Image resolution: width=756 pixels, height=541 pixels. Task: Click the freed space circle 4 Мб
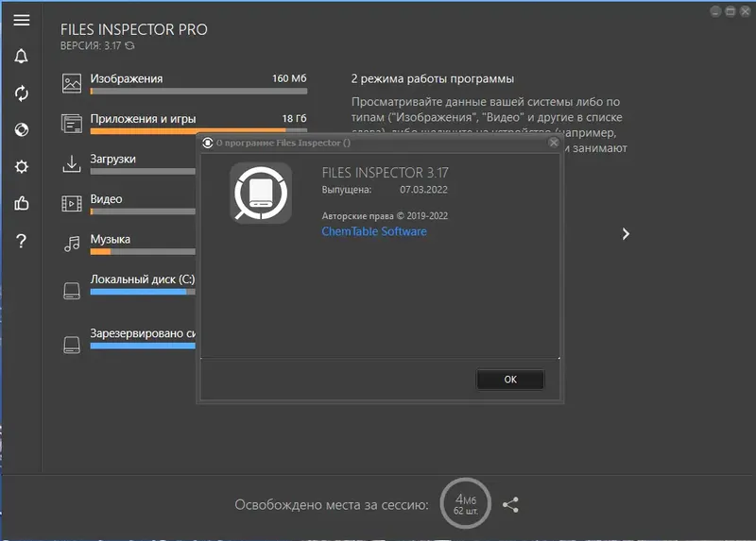click(465, 503)
